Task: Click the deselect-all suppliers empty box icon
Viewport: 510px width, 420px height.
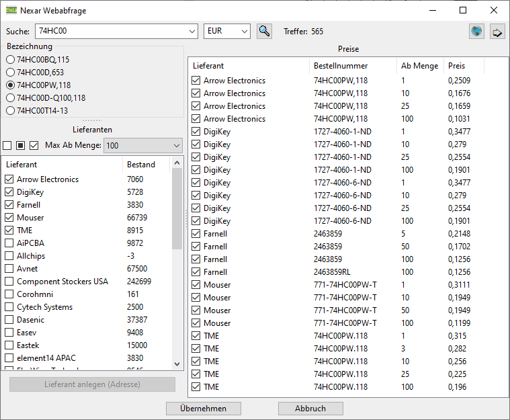Action: pos(7,146)
